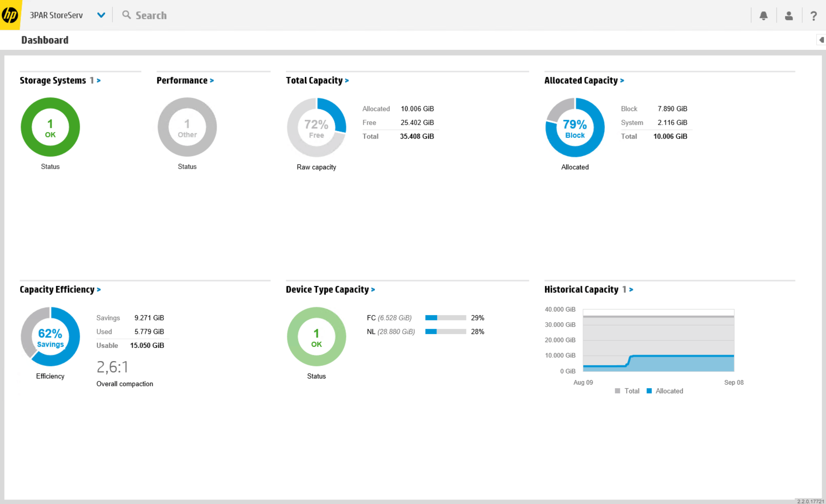826x504 pixels.
Task: Click the FC capacity usage bar
Action: [x=445, y=318]
